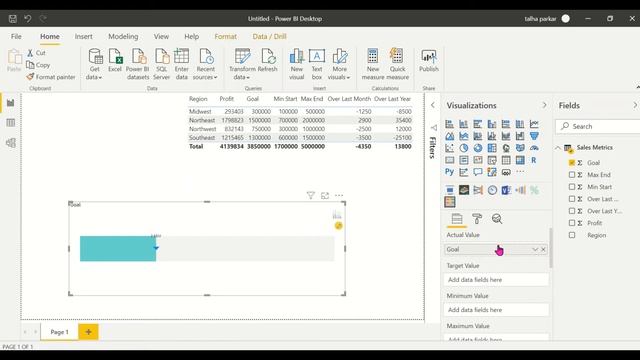Switch to the Format tab

(x=225, y=36)
